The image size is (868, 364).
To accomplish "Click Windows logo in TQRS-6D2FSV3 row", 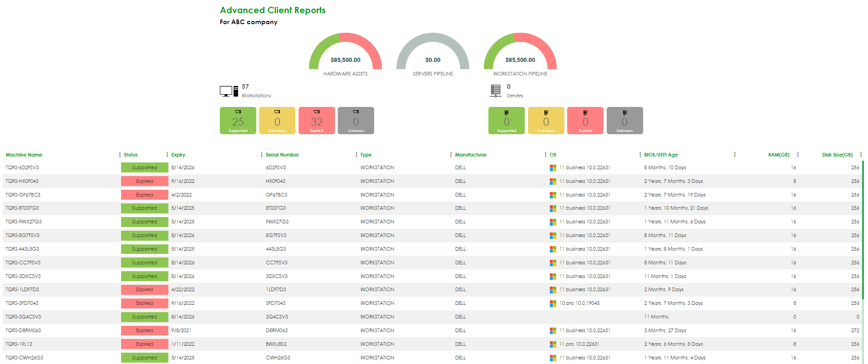I will (x=553, y=168).
